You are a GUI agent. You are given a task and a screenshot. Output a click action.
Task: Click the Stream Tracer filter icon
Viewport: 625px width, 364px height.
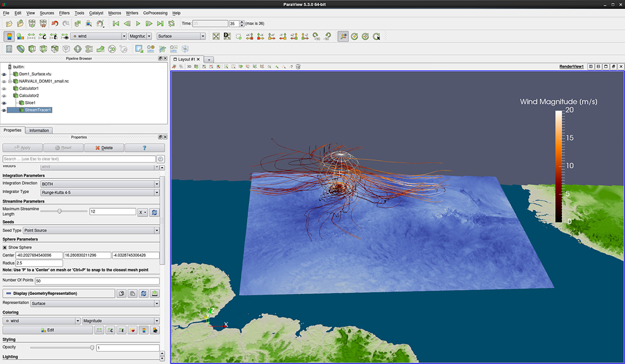89,49
